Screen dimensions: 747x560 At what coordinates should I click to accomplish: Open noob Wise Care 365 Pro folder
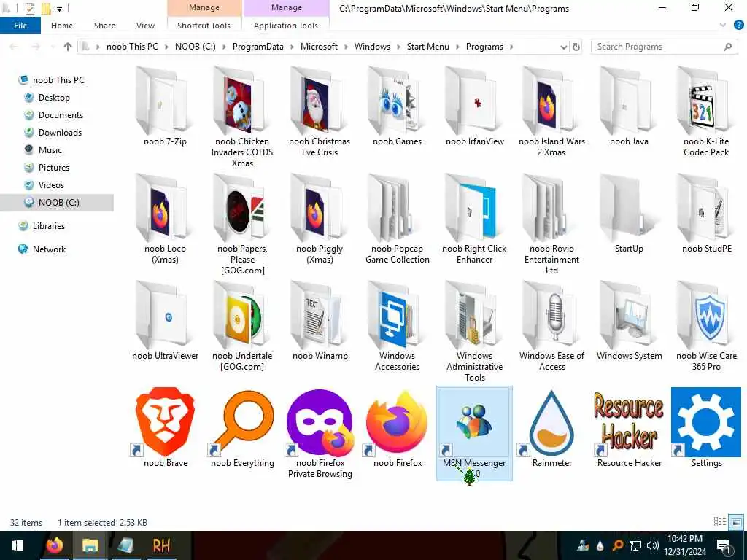pos(706,326)
